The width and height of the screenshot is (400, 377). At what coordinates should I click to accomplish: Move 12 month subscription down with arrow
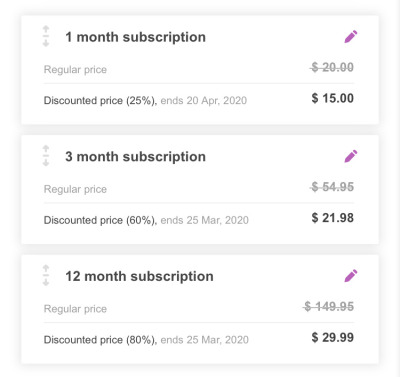[46, 282]
